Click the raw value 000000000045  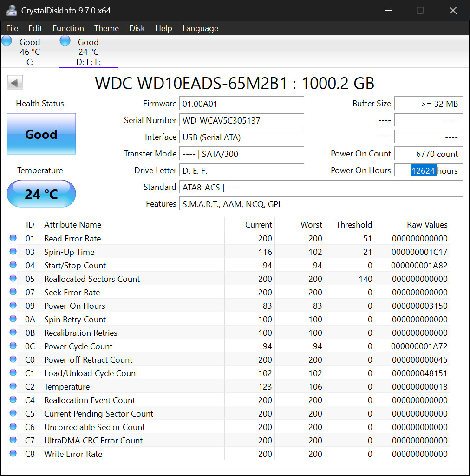pyautogui.click(x=419, y=360)
